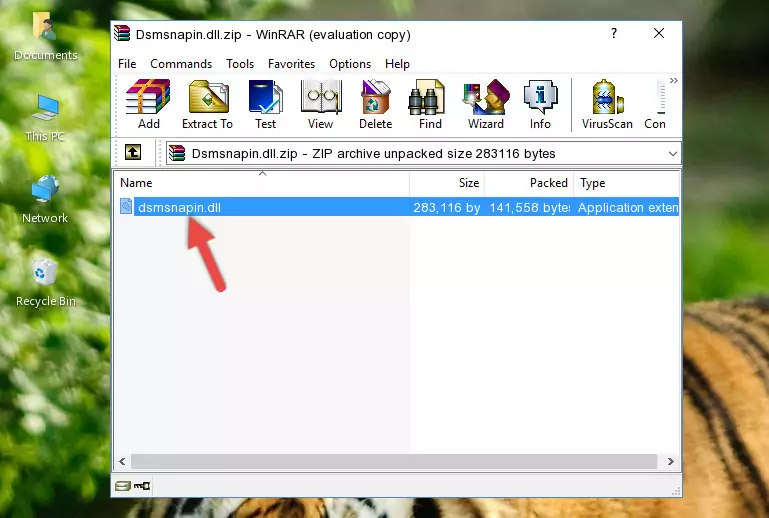Click the dsmsnapin.dll file icon
This screenshot has width=769, height=518.
click(126, 207)
